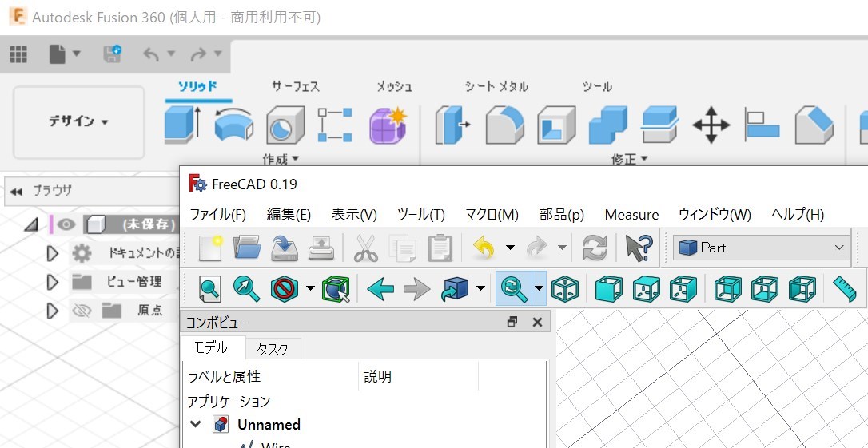The height and width of the screenshot is (448, 868).
Task: Activate What's This help cursor in FreeCAD
Action: 639,248
